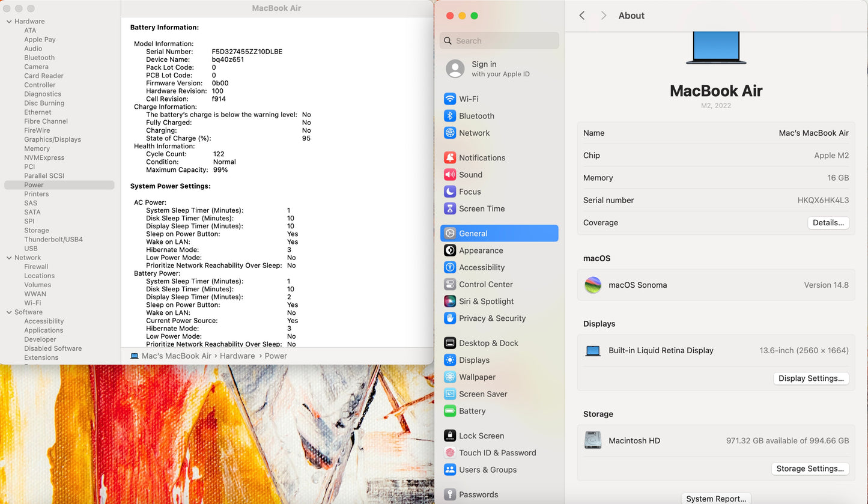Select the Notifications bell icon
Image resolution: width=868 pixels, height=504 pixels.
pos(450,158)
